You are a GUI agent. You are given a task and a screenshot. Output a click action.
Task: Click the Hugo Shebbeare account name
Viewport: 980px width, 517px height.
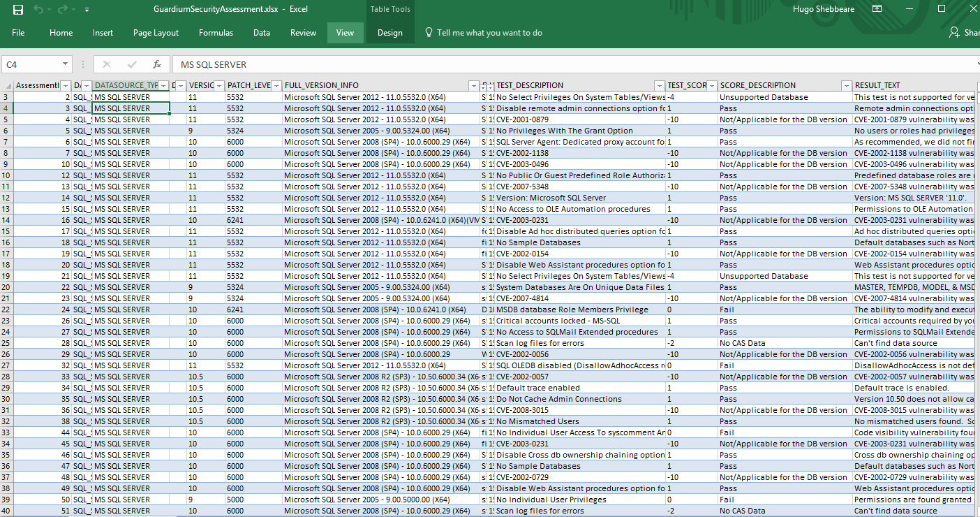pyautogui.click(x=824, y=9)
